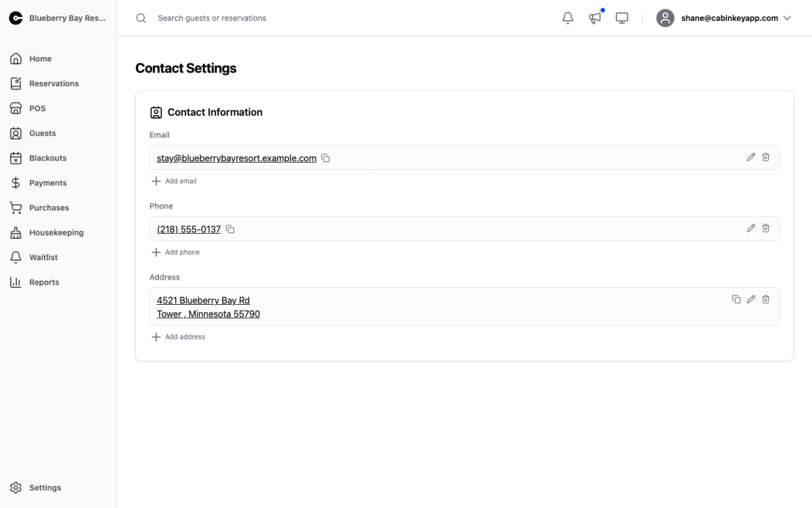Open the notifications bell
Screen dimensions: 812x508
(x=568, y=18)
